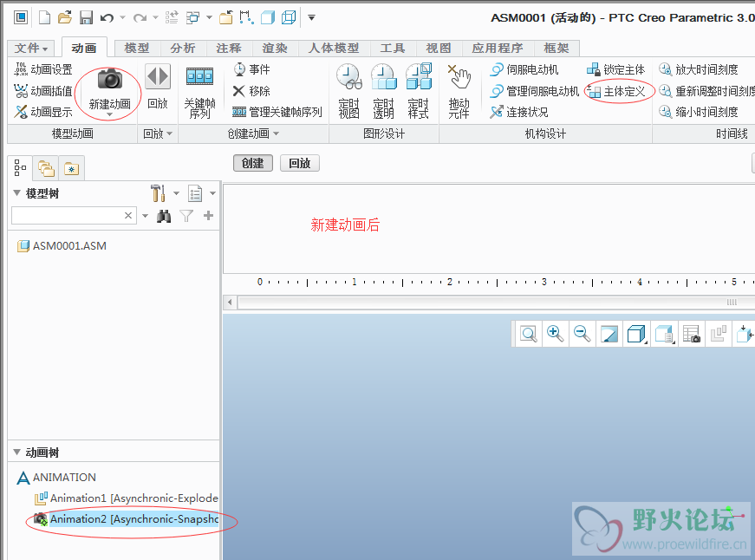Select Animation2 Asynchronic-Snapshot in animation tree
The image size is (755, 560).
pyautogui.click(x=127, y=519)
